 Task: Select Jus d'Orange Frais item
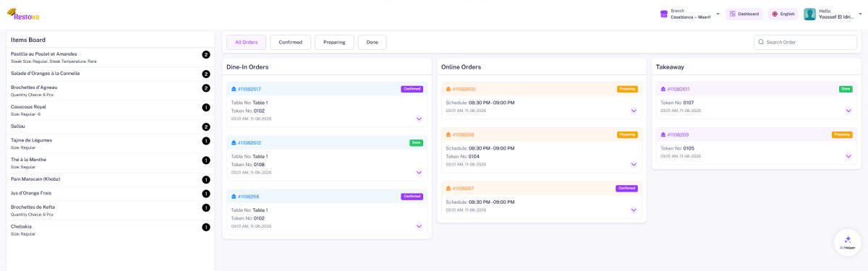click(x=110, y=194)
